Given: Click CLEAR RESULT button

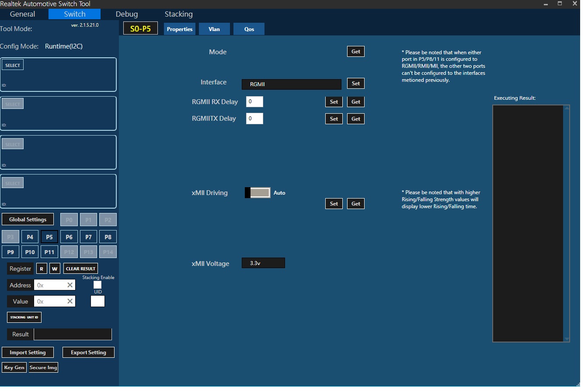Looking at the screenshot, I should pos(80,269).
